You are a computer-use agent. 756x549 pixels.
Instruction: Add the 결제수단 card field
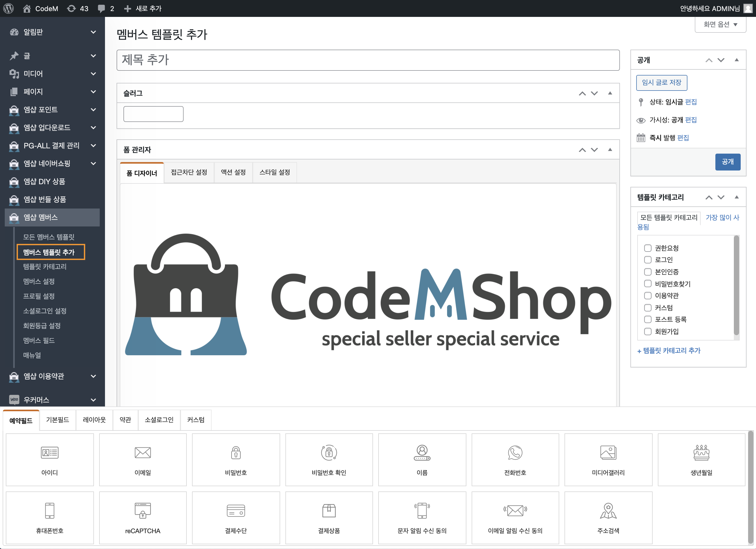(x=236, y=517)
